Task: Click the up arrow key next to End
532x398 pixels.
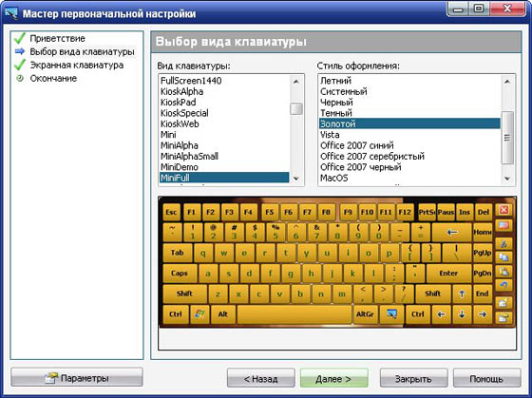Action: (x=462, y=294)
